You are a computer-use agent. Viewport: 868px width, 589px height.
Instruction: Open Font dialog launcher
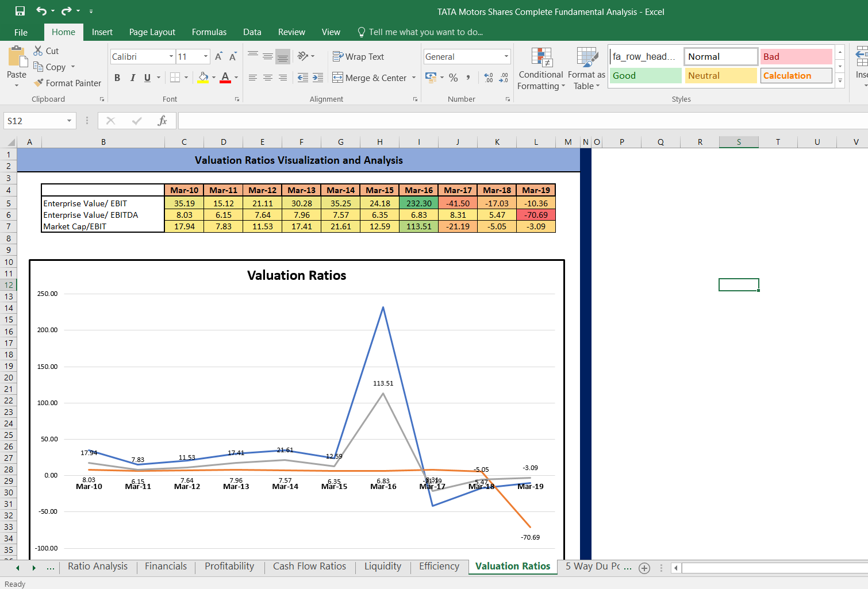pyautogui.click(x=237, y=99)
